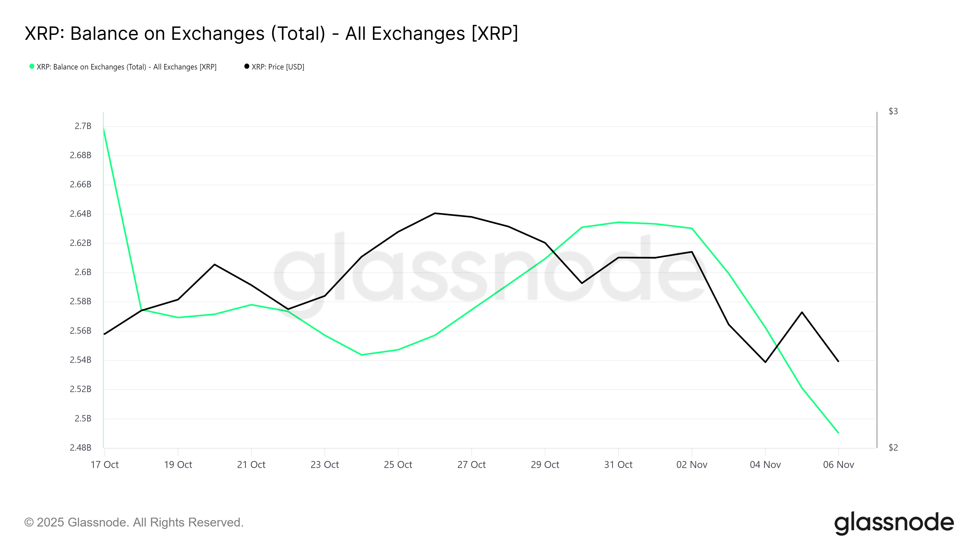Click the green line's final point on 06 Nov
Screen dimensions: 980x551
click(838, 432)
